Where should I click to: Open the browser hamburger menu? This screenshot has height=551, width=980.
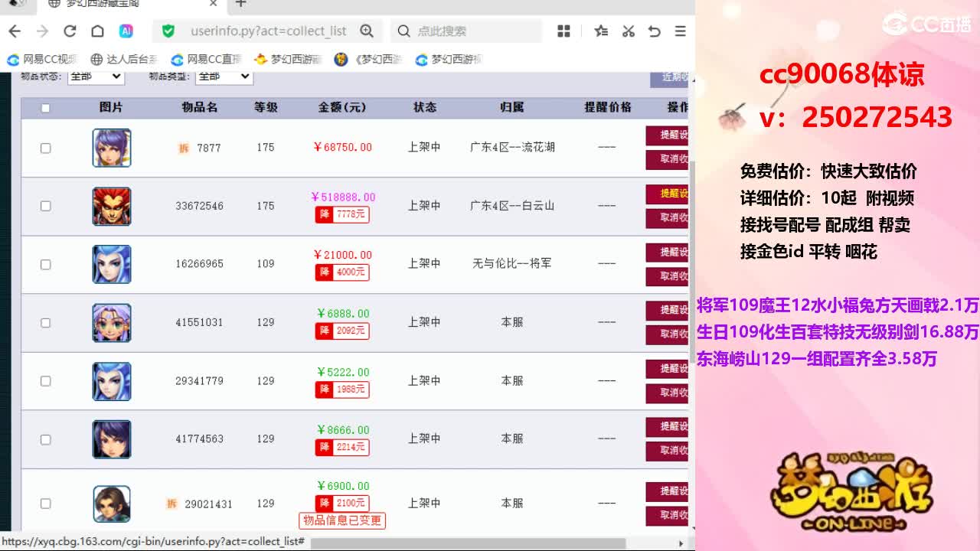[680, 31]
